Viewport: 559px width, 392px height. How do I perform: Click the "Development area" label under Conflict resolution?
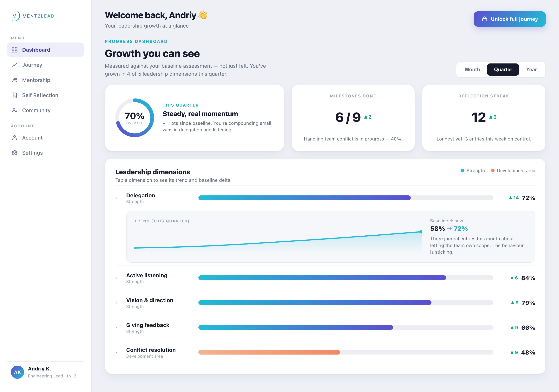[x=144, y=356]
